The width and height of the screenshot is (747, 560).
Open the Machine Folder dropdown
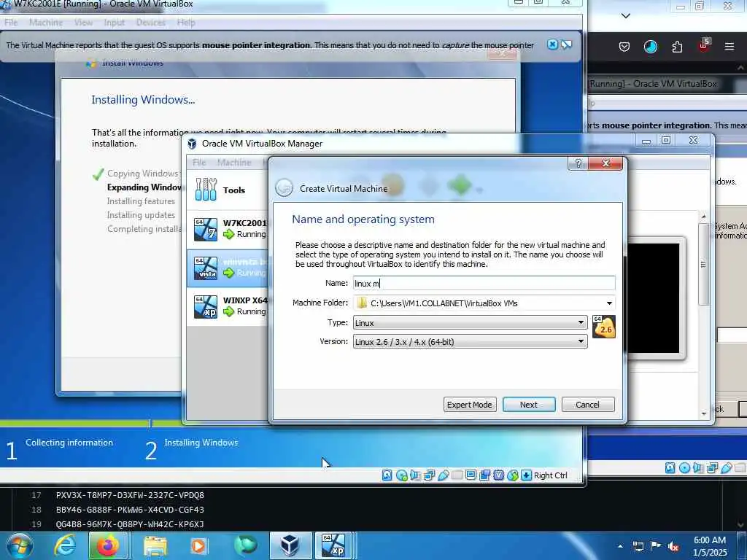tap(609, 303)
